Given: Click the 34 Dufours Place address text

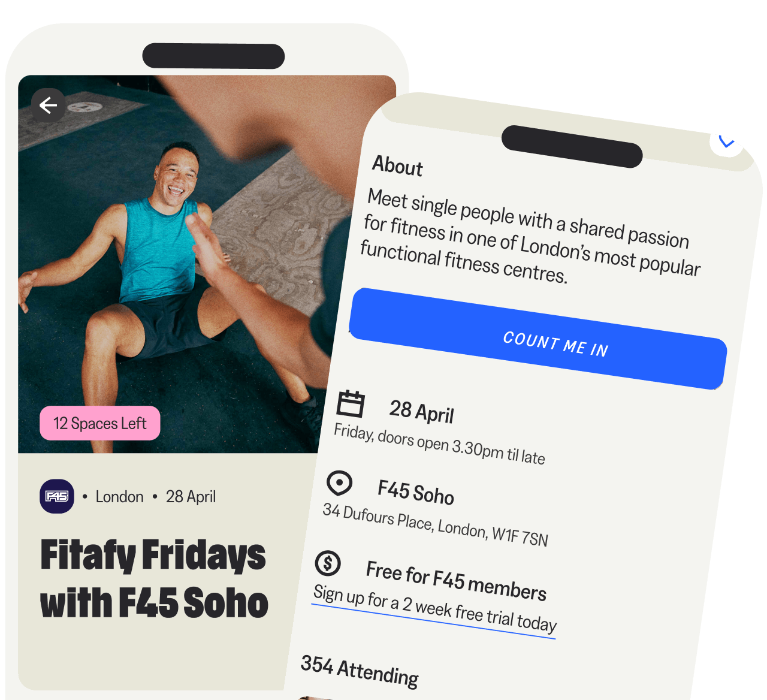Looking at the screenshot, I should tap(436, 525).
